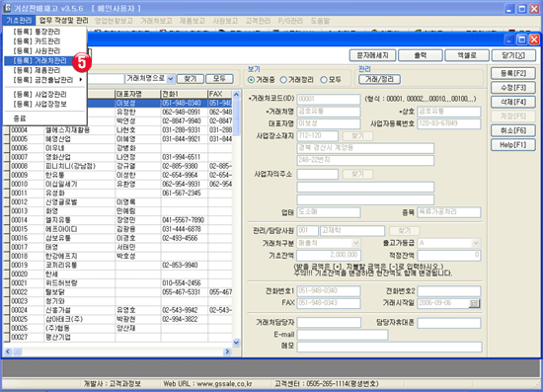Open the 업무 작성및 관리 menu
543x392 pixels.
click(64, 21)
